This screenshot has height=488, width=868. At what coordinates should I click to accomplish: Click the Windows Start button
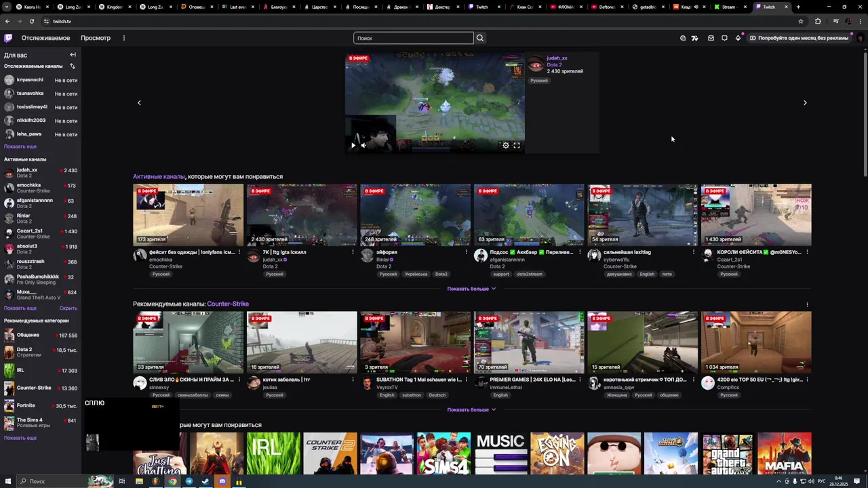pyautogui.click(x=7, y=481)
